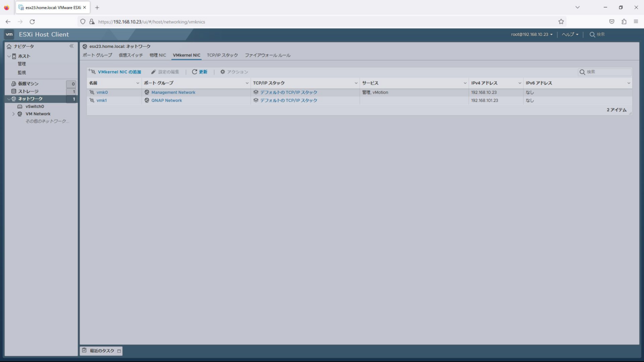Expand the VM Network tree node
644x362 pixels.
(13, 114)
